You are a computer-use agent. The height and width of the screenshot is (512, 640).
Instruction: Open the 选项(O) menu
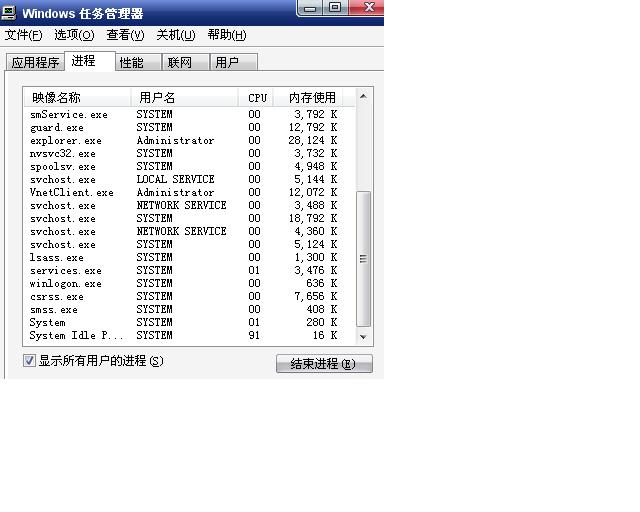coord(74,35)
